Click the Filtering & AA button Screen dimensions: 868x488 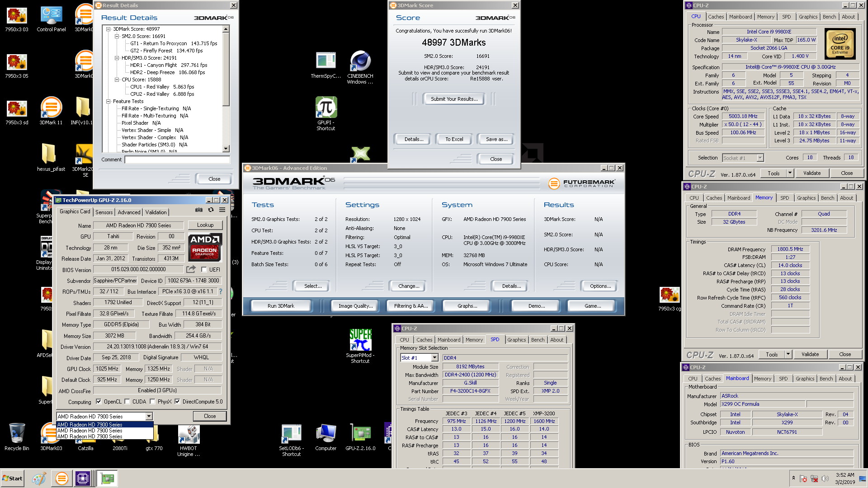[x=410, y=306]
